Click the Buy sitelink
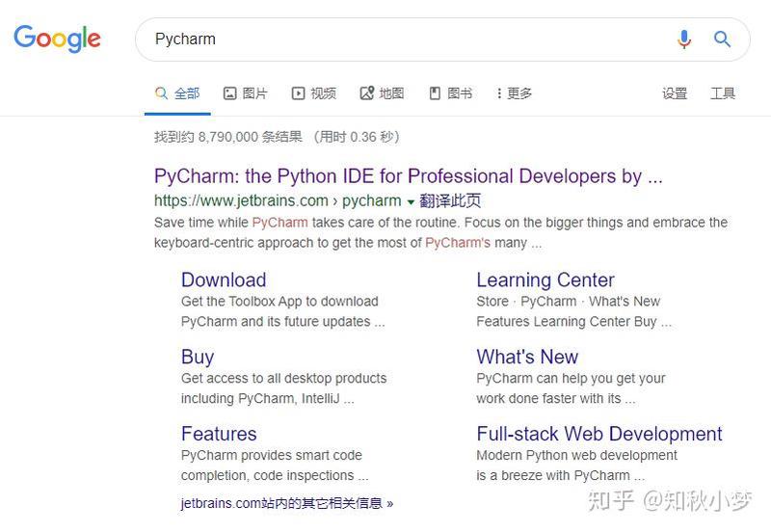 tap(198, 357)
